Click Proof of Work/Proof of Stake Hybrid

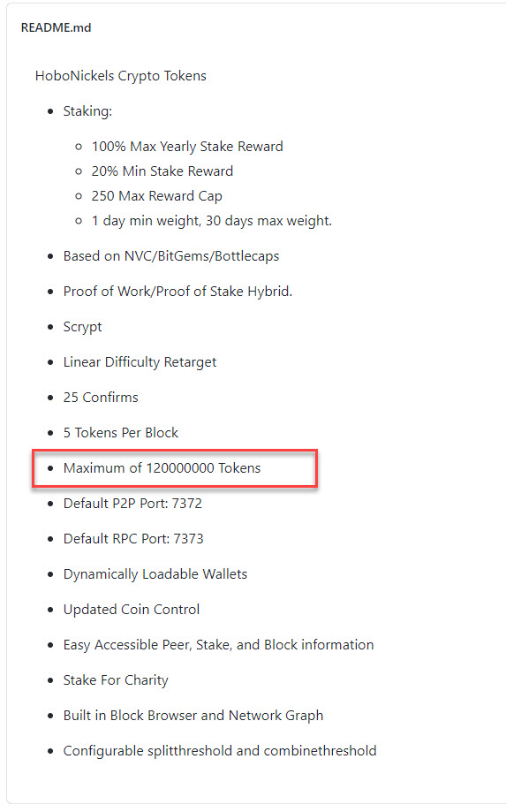pyautogui.click(x=178, y=292)
